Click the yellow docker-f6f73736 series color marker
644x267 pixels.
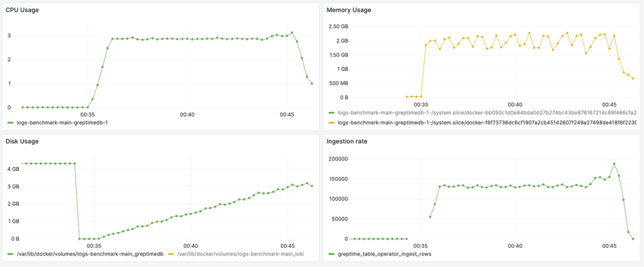tap(331, 122)
